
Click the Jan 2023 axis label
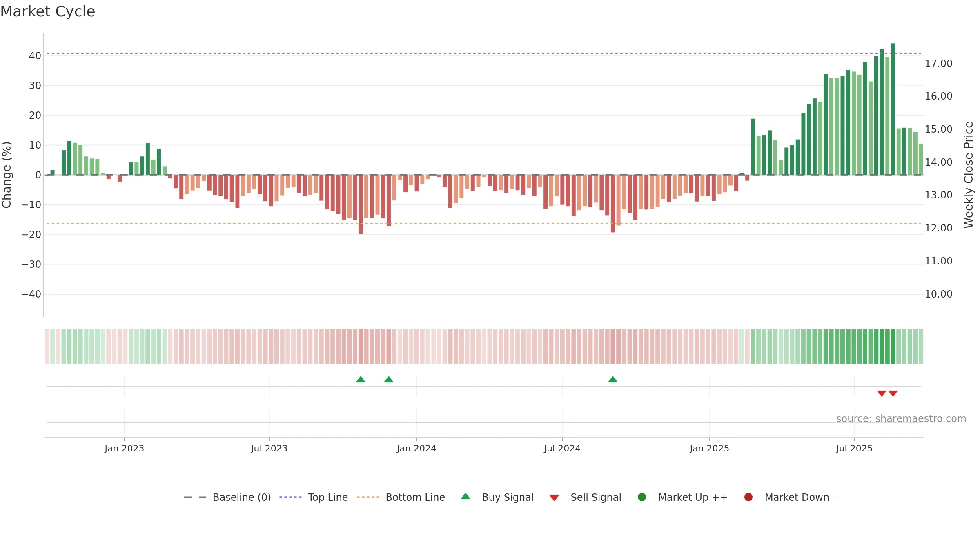pos(124,449)
